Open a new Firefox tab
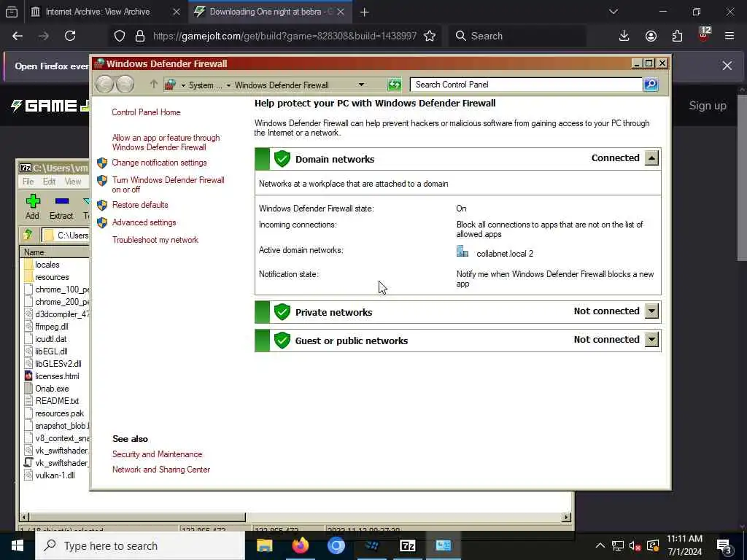This screenshot has height=560, width=747. pos(365,12)
